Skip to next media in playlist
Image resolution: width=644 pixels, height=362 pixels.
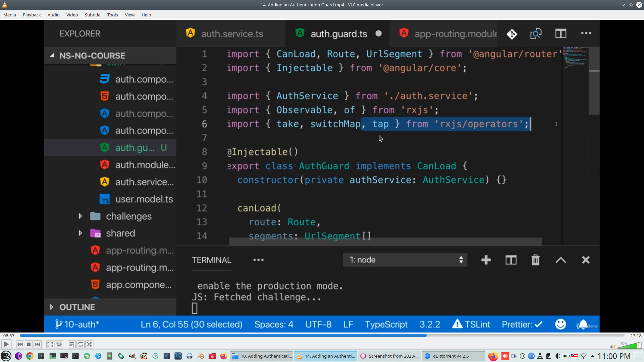[38, 344]
